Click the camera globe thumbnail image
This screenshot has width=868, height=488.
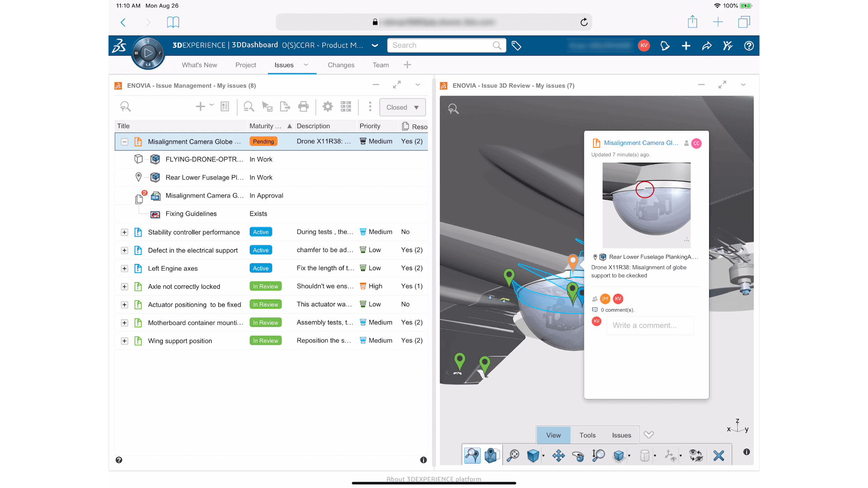646,205
